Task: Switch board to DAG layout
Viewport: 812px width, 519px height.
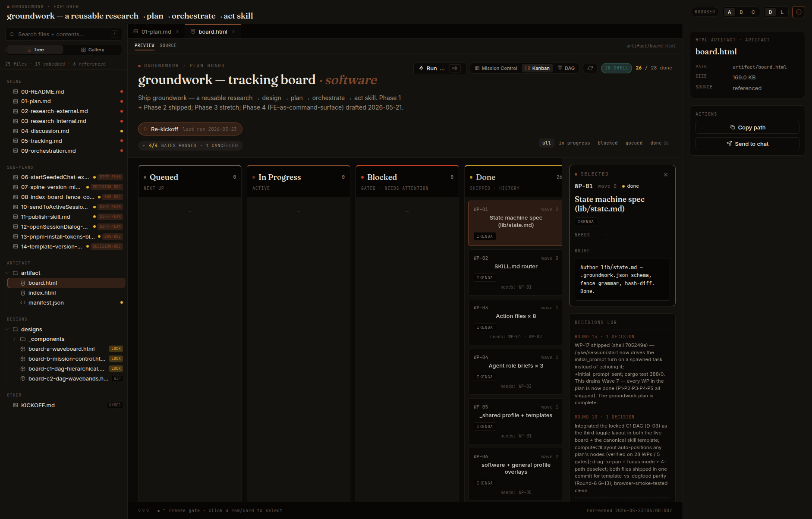Action: click(x=567, y=68)
